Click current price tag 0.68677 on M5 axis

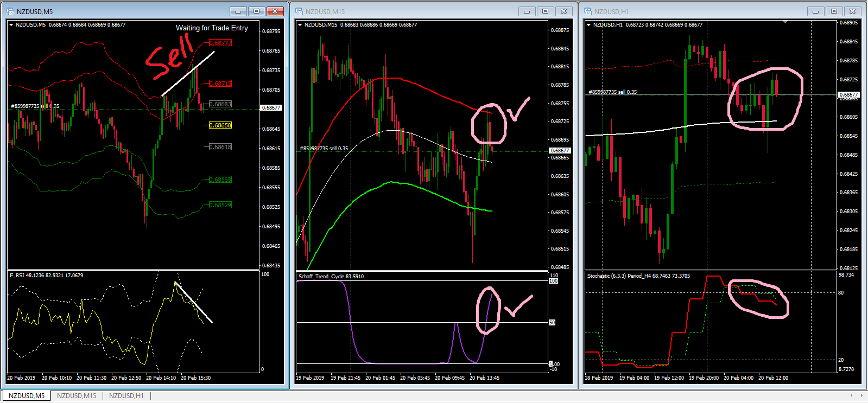click(271, 108)
